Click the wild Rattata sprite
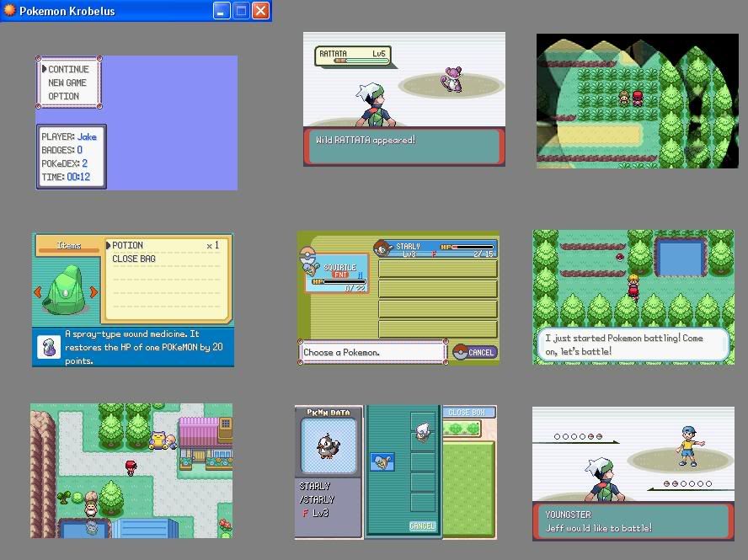The height and width of the screenshot is (560, 748). [x=451, y=79]
